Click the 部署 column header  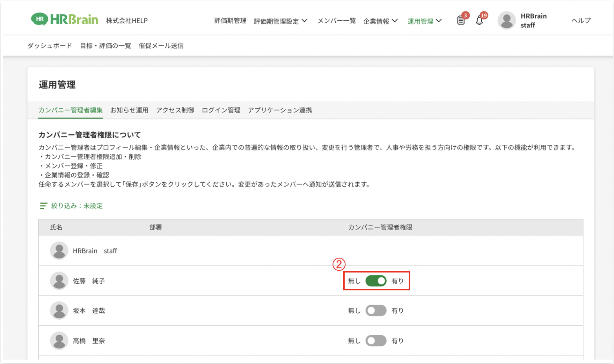156,227
